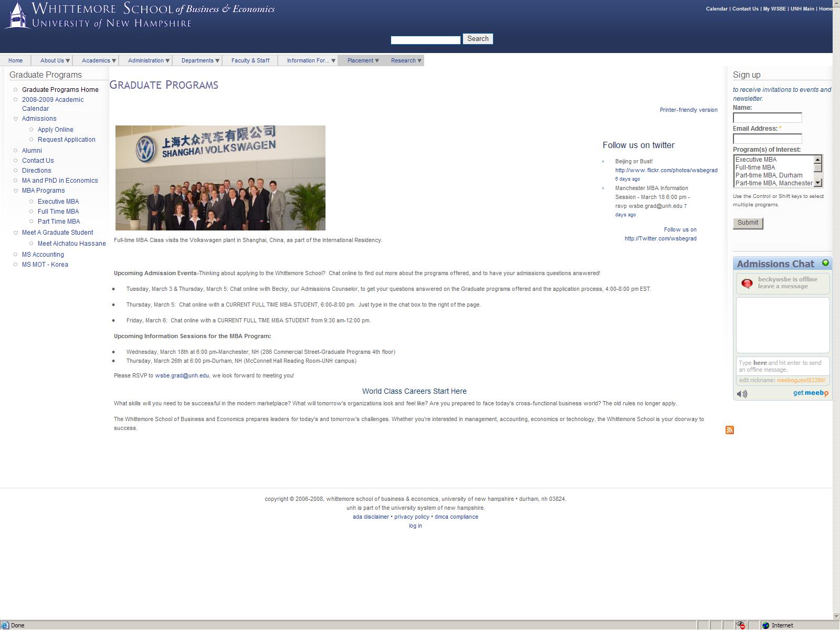This screenshot has width=840, height=630.
Task: Go to Home in the navigation bar
Action: pyautogui.click(x=15, y=60)
